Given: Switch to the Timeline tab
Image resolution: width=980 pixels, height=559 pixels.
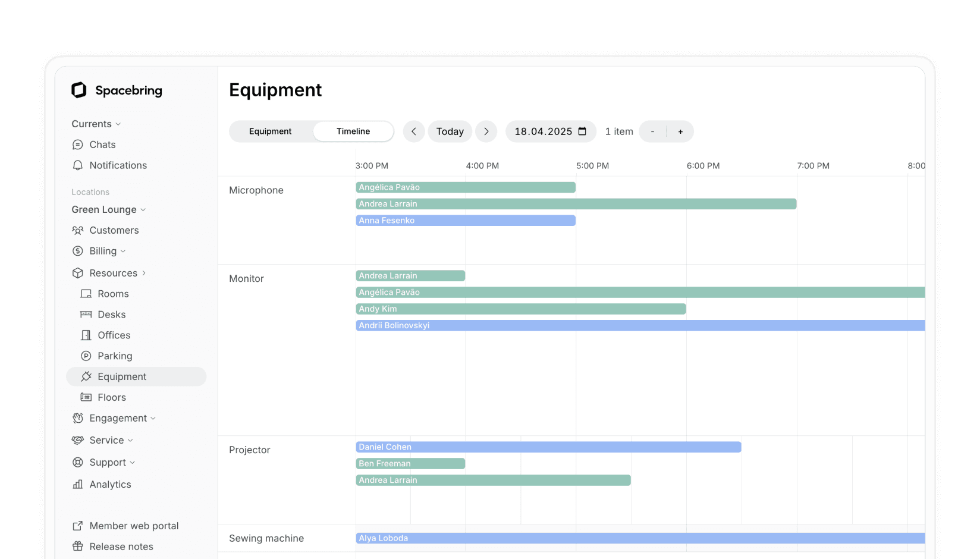Looking at the screenshot, I should pyautogui.click(x=353, y=131).
